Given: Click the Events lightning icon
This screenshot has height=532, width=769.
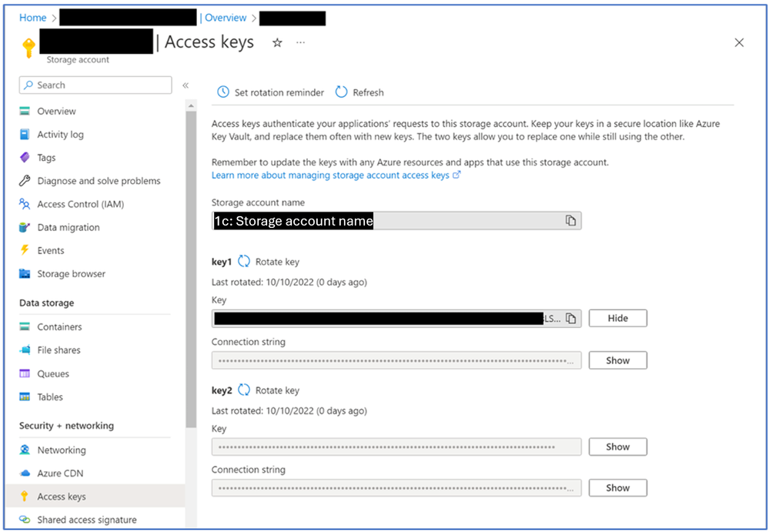Looking at the screenshot, I should click(25, 250).
